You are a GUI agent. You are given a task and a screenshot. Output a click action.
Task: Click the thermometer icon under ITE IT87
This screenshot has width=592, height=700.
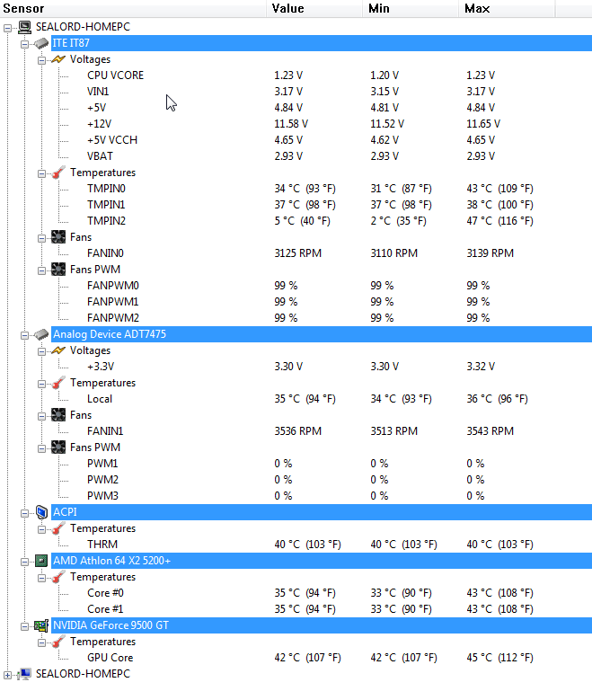[x=58, y=173]
